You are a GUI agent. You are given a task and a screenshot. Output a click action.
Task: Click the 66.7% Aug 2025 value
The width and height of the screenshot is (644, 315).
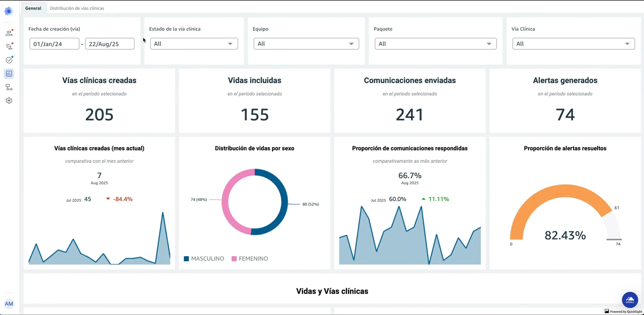tap(410, 176)
